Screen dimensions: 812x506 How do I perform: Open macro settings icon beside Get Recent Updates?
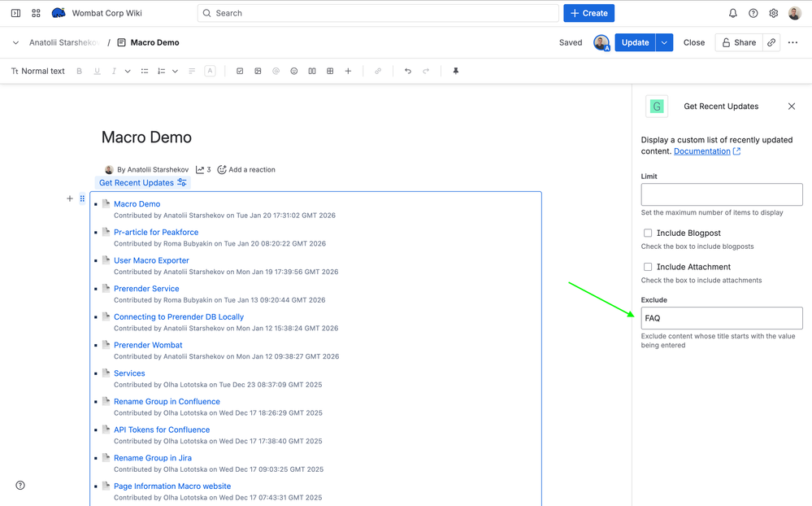coord(182,182)
